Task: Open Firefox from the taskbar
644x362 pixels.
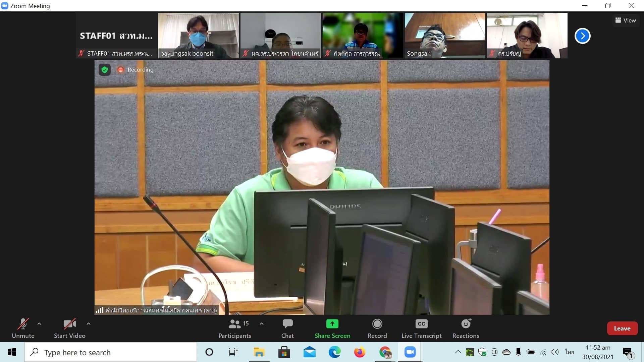Action: 360,352
